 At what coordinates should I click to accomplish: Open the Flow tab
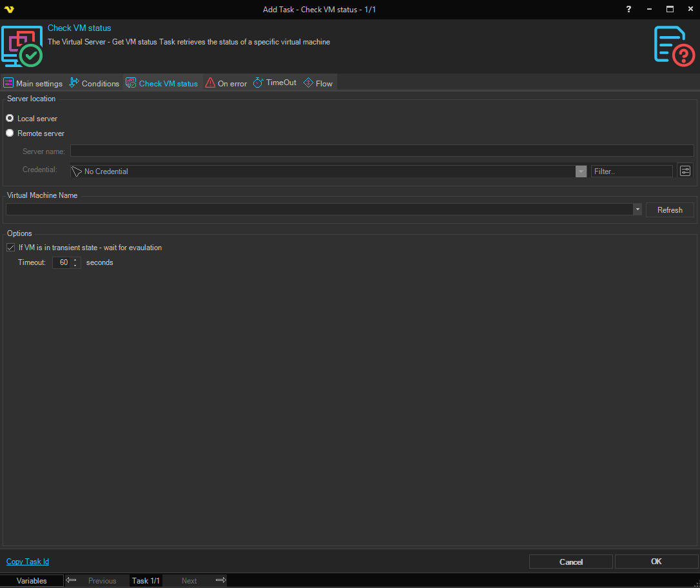click(318, 83)
